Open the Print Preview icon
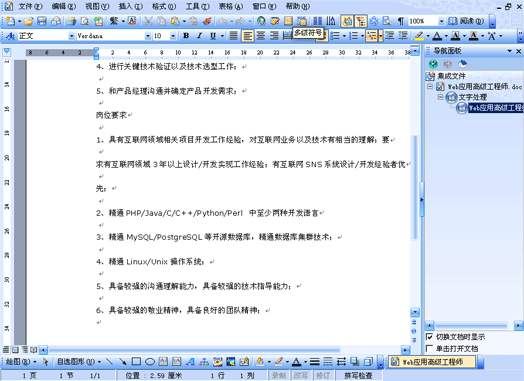Viewport: 524px width, 381px height. (85, 21)
